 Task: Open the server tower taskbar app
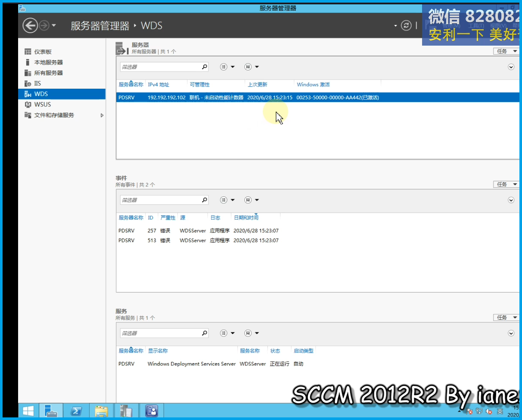(126, 411)
